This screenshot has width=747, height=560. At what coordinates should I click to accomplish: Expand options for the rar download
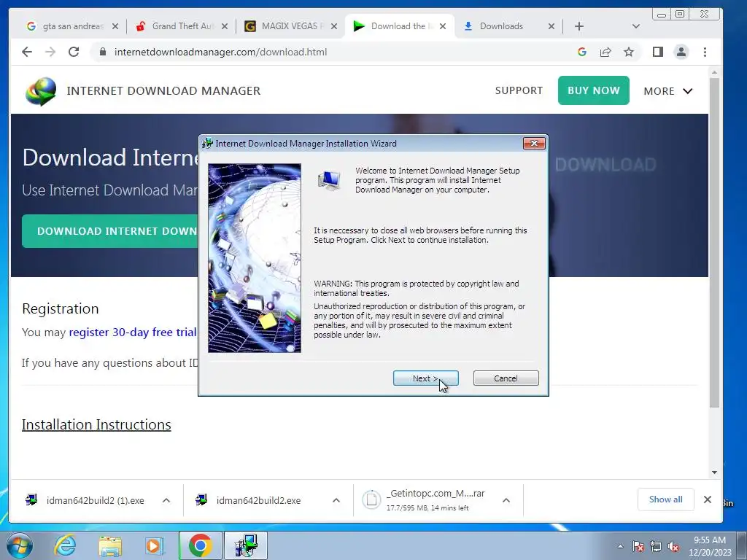[506, 500]
